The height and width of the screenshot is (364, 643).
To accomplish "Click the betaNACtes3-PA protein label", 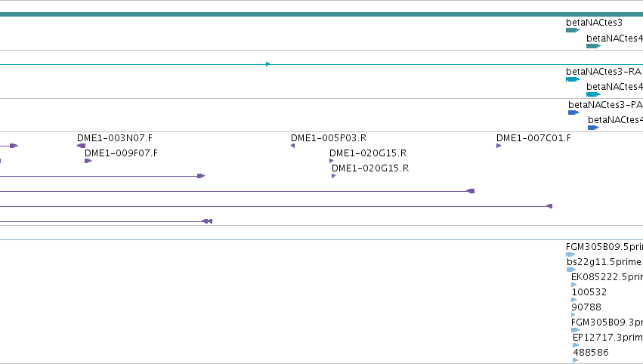I will click(x=605, y=105).
